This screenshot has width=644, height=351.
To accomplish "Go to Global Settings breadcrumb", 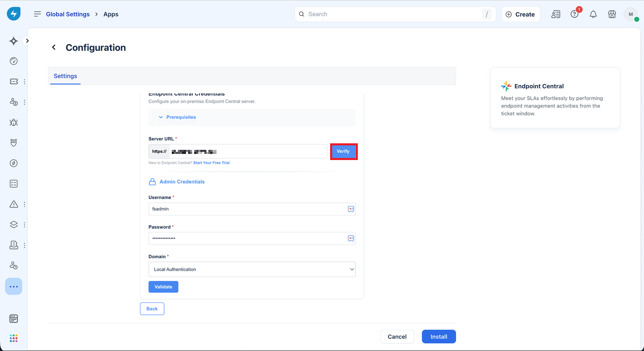I will pos(68,14).
